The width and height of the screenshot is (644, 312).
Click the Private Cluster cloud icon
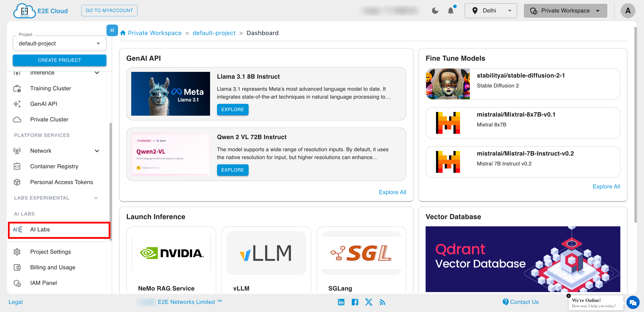click(x=17, y=119)
